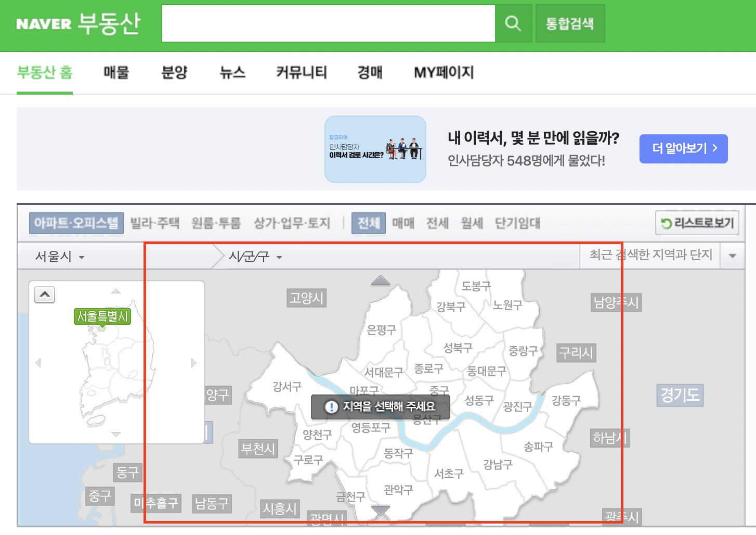Select 상가·업무·토지 property type

[x=292, y=223]
